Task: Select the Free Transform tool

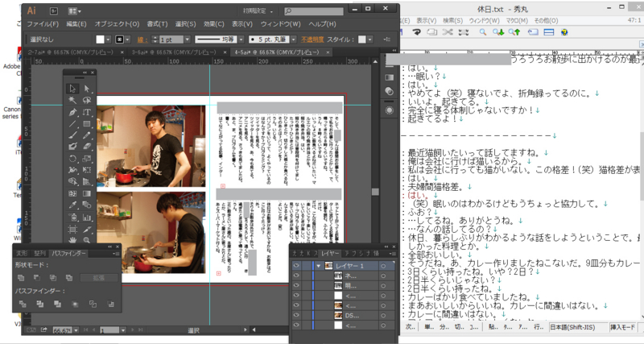Action: (x=87, y=170)
